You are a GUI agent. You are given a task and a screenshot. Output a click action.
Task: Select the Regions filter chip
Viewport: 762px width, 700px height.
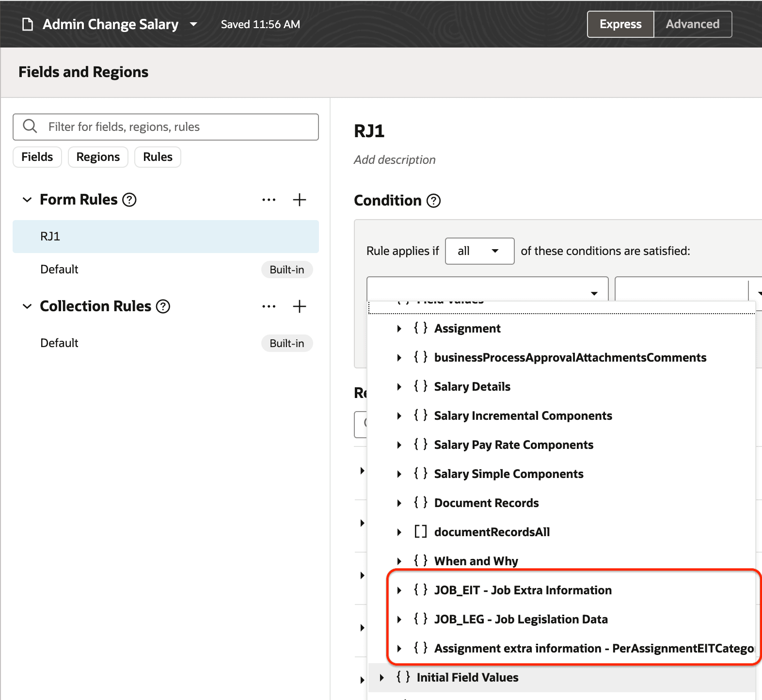pyautogui.click(x=98, y=157)
